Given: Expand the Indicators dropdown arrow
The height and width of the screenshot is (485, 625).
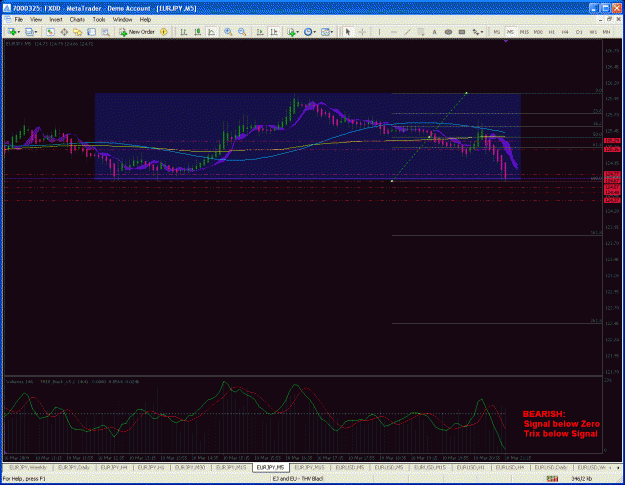Looking at the screenshot, I should pos(298,32).
